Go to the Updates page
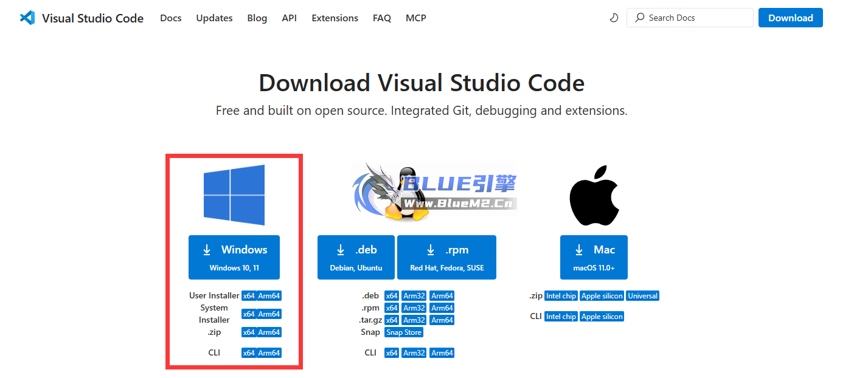Viewport: 868px width, 378px height. pos(214,18)
